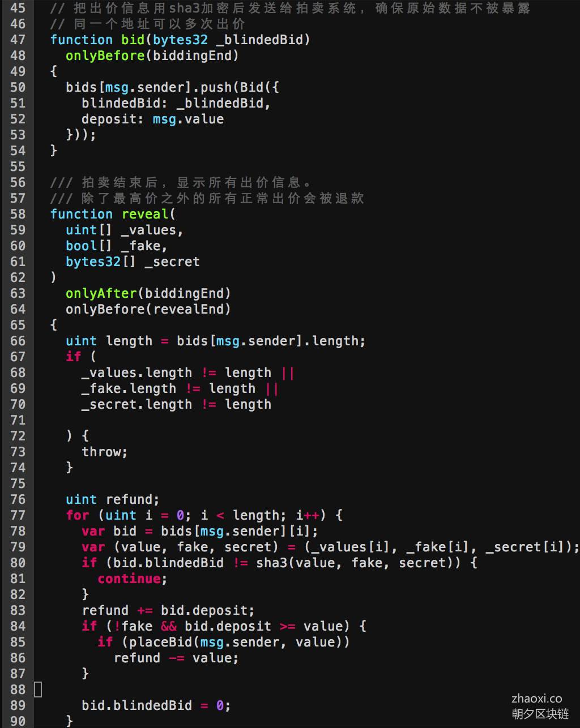The image size is (580, 728).
Task: Click the comment text on line 46
Action: 148,24
